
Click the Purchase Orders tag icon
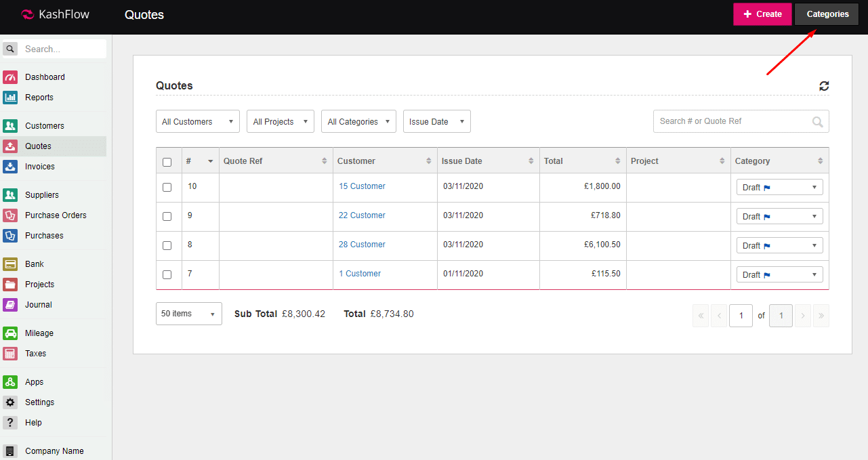click(10, 215)
